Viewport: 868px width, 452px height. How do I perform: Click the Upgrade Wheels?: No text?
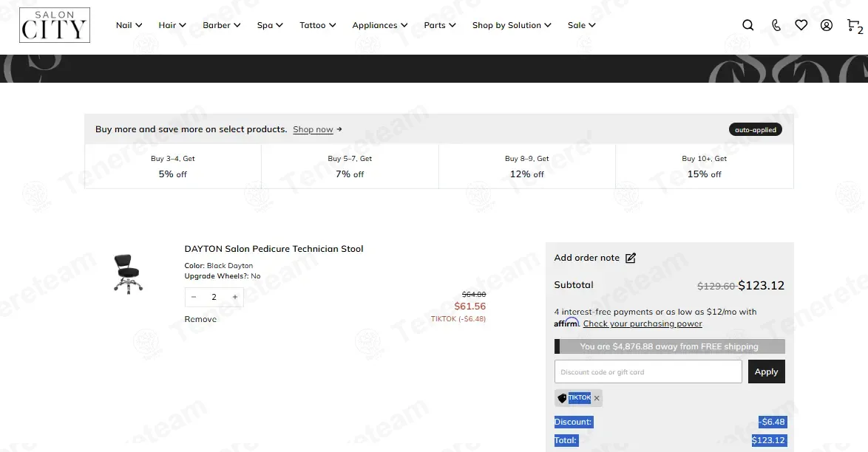(x=223, y=276)
